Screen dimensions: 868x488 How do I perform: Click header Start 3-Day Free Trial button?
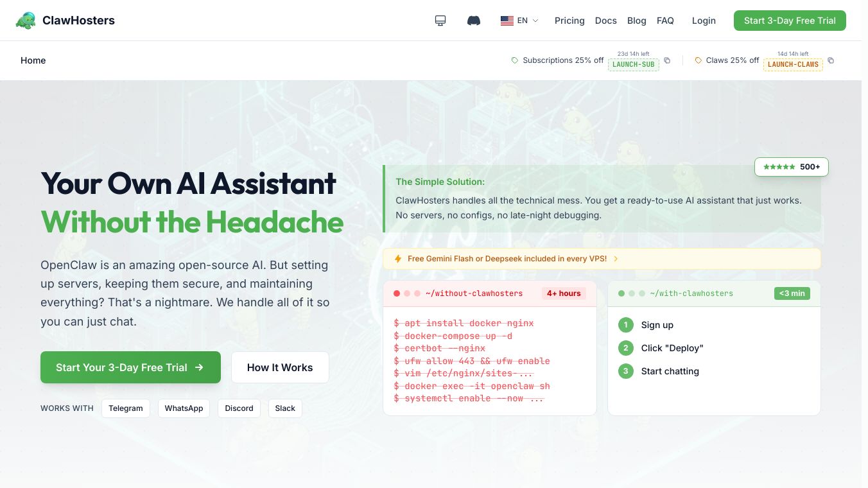[790, 21]
